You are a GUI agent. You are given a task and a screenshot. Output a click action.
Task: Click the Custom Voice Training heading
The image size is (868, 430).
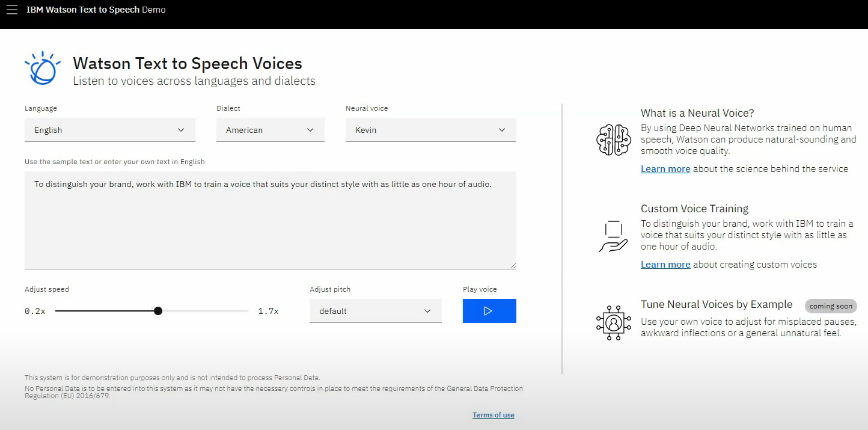695,209
